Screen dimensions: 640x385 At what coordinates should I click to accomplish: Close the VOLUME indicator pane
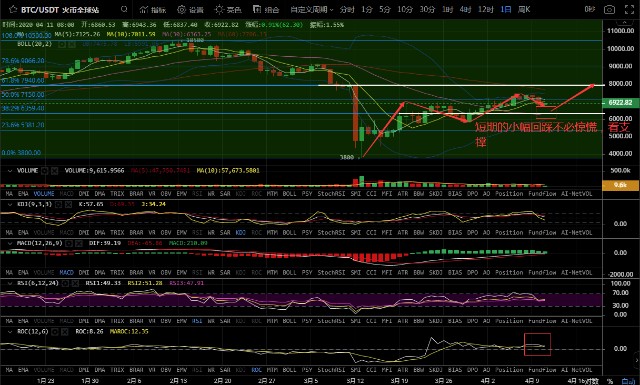[55, 171]
